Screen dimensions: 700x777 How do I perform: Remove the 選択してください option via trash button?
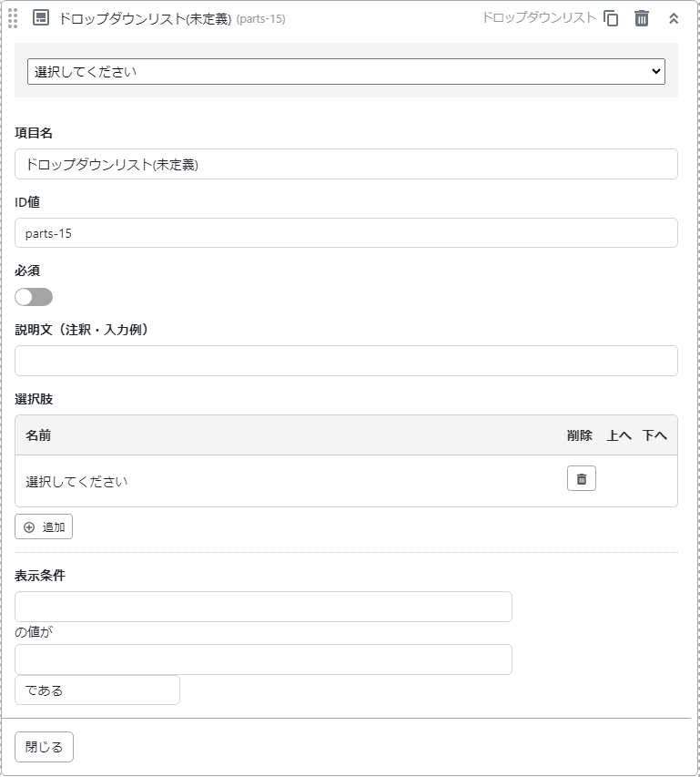click(x=581, y=479)
